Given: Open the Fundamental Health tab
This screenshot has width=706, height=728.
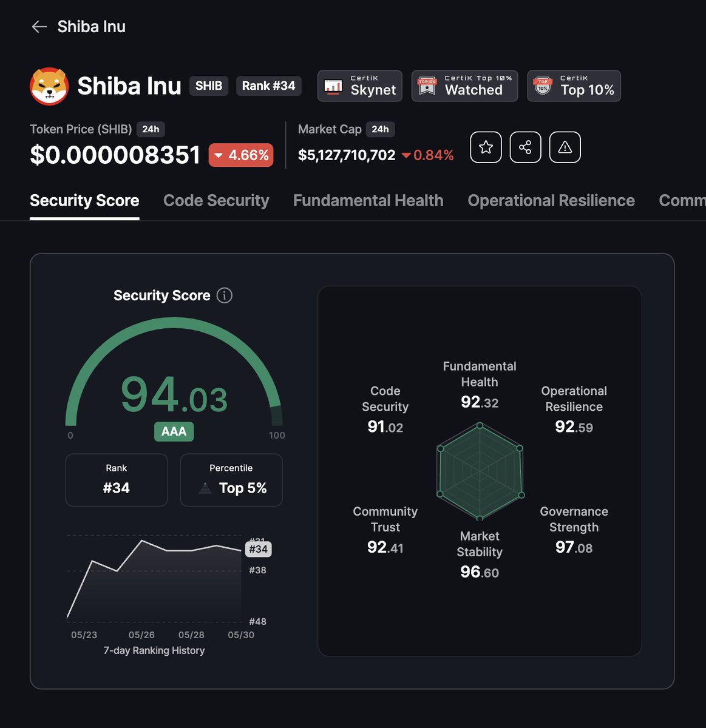Looking at the screenshot, I should [x=368, y=201].
